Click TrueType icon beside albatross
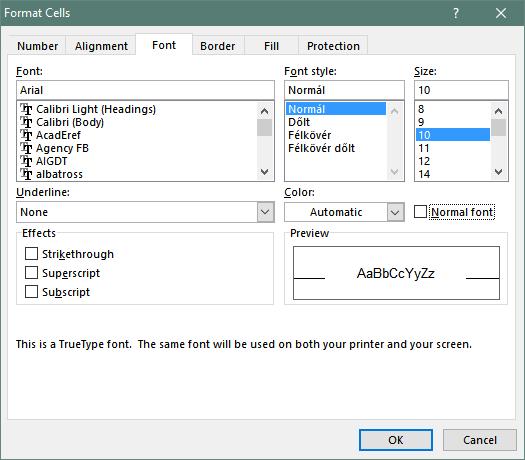This screenshot has width=525, height=460. pyautogui.click(x=26, y=174)
